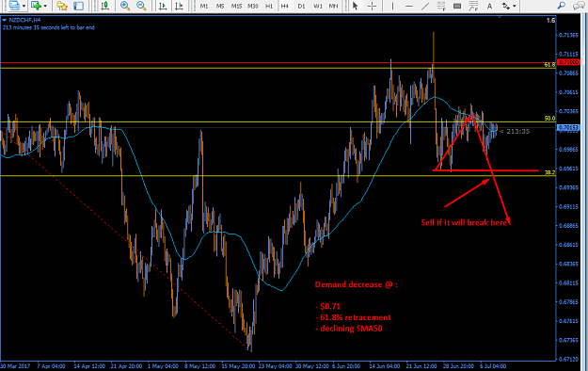588x371 pixels.
Task: Zoom out of the chart
Action: (141, 6)
